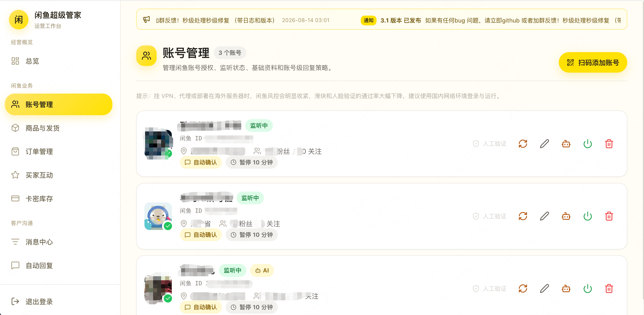Click 暂停 10 分钟 on first account
This screenshot has width=644, height=315.
point(251,162)
